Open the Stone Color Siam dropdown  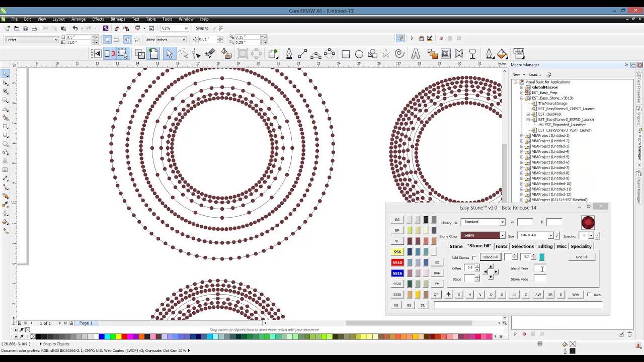coord(502,235)
